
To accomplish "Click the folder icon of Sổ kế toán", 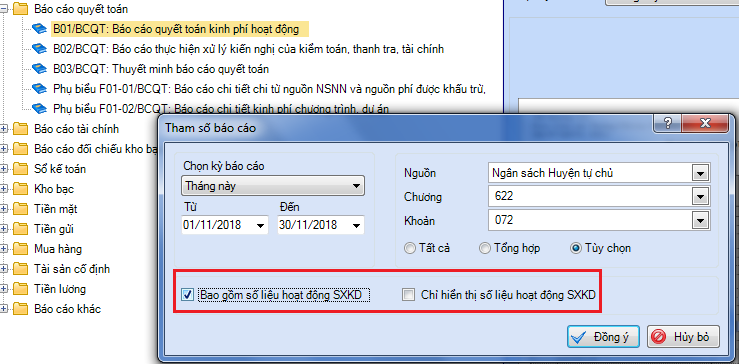I will click(x=21, y=169).
